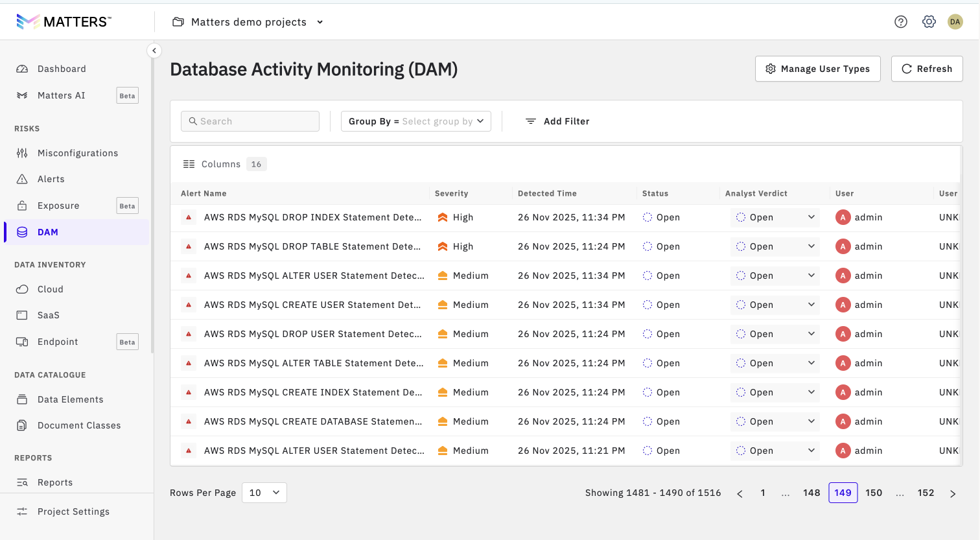
Task: Click the MATTERS logo
Action: pos(64,22)
